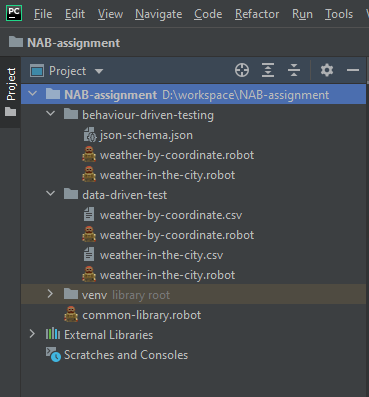
Task: Click the weather-in-the-city.csv file icon
Action: pyautogui.click(x=89, y=254)
